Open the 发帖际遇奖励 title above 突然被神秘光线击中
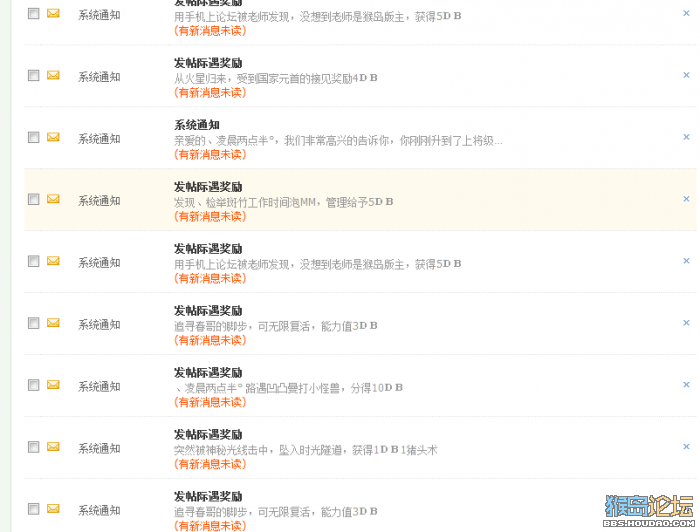The height and width of the screenshot is (532, 700). (x=208, y=435)
